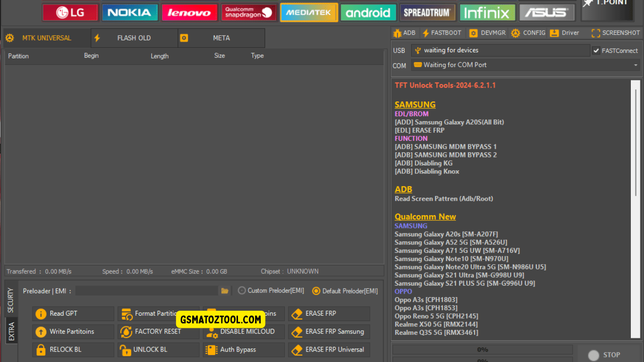
Task: Click the 0% progress bar
Action: point(482,349)
